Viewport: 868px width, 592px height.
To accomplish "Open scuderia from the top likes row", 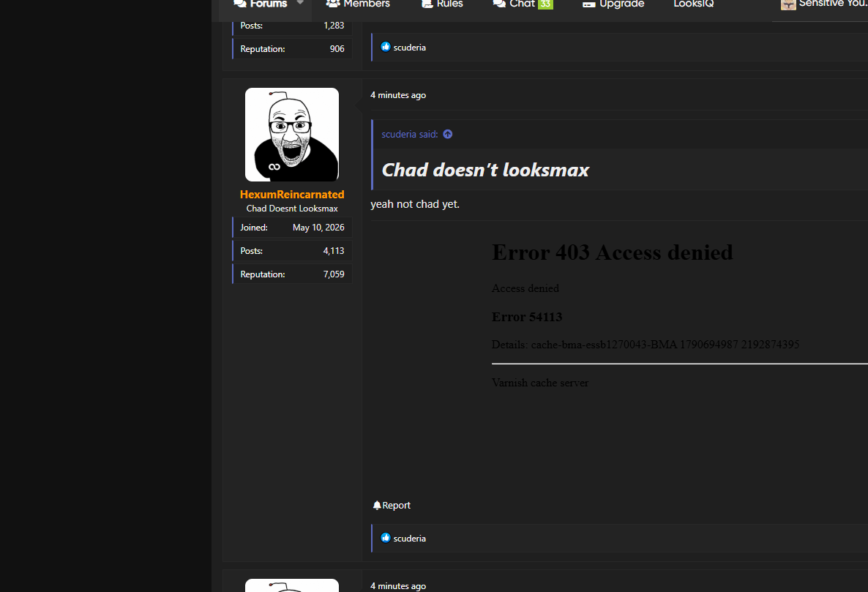I will pos(410,48).
